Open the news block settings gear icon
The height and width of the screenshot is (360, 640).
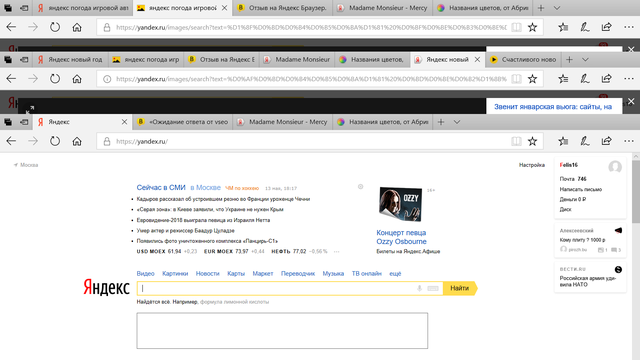(360, 187)
